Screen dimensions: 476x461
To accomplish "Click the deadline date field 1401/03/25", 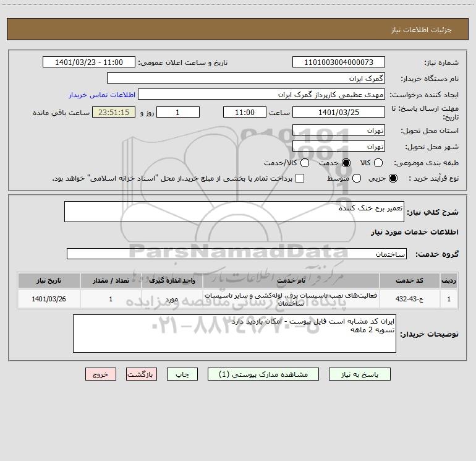I will coord(339,112).
